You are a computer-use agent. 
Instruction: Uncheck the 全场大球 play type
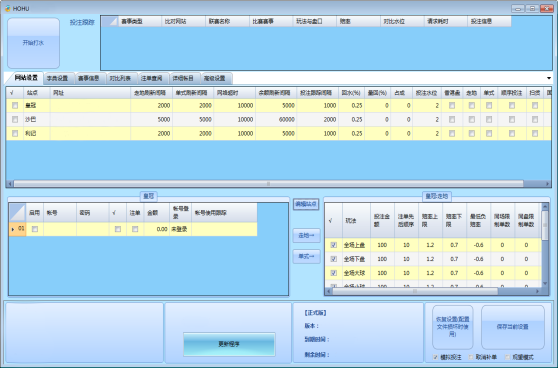tap(334, 273)
